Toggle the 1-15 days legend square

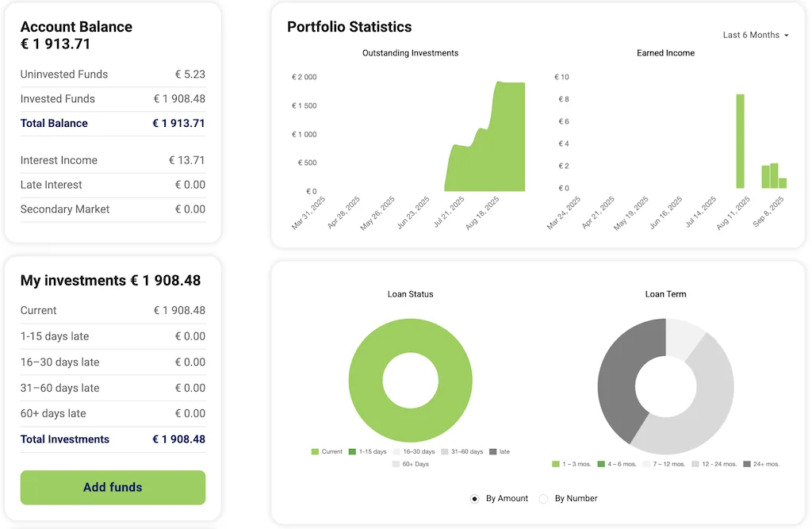pos(352,452)
